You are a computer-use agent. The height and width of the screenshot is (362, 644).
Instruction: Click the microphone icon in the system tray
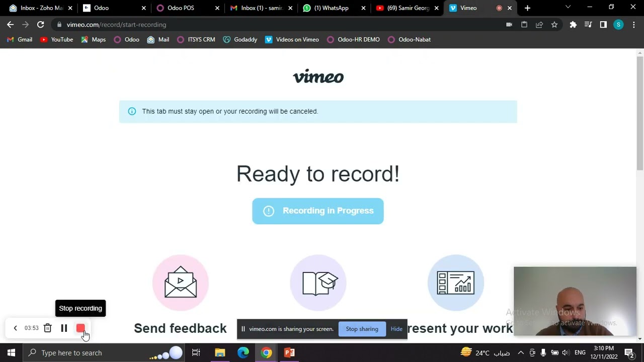pos(543,353)
